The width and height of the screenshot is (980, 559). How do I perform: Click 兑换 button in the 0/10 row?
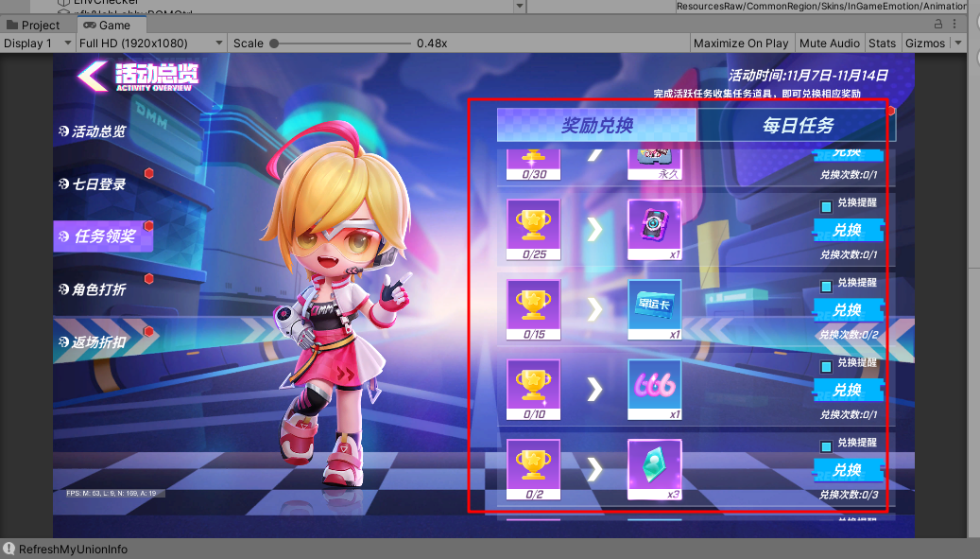click(x=848, y=390)
